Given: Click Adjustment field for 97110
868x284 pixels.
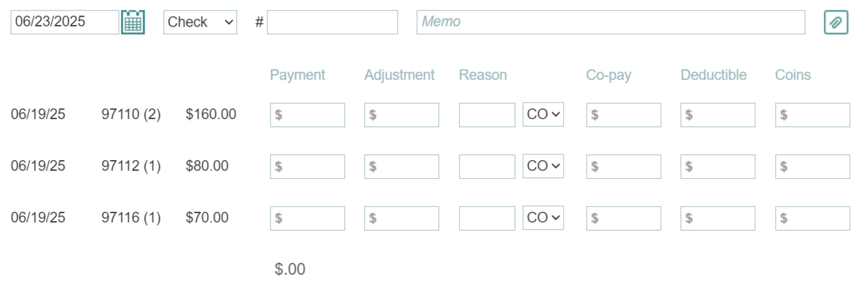Looking at the screenshot, I should (x=402, y=115).
